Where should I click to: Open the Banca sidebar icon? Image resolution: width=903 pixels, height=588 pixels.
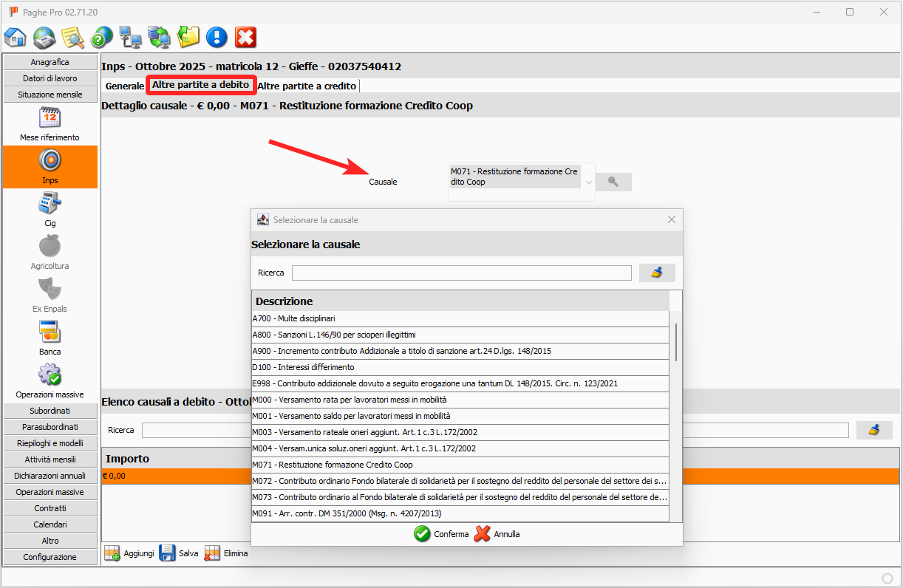click(50, 332)
